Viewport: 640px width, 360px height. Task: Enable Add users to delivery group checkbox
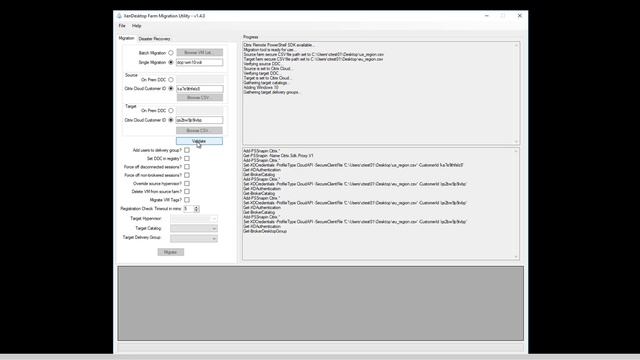pyautogui.click(x=187, y=150)
